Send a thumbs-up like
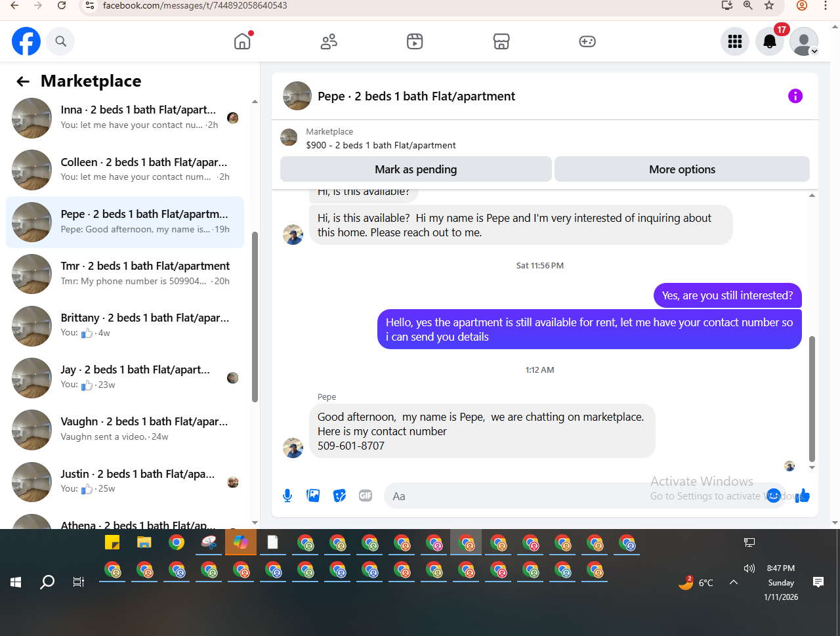 (803, 496)
